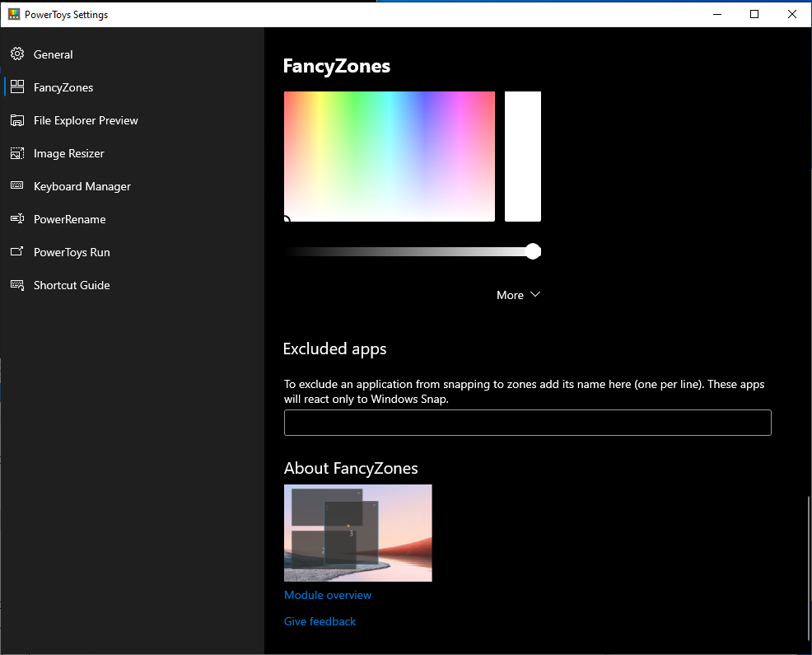Navigate to PowerToys Run settings
Image resolution: width=812 pixels, height=655 pixels.
click(132, 252)
